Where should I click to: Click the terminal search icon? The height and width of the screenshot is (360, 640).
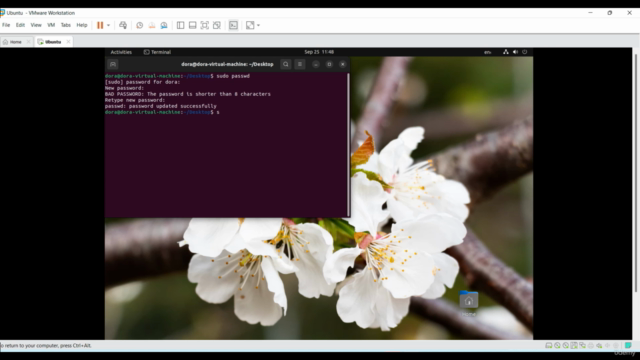pyautogui.click(x=286, y=64)
